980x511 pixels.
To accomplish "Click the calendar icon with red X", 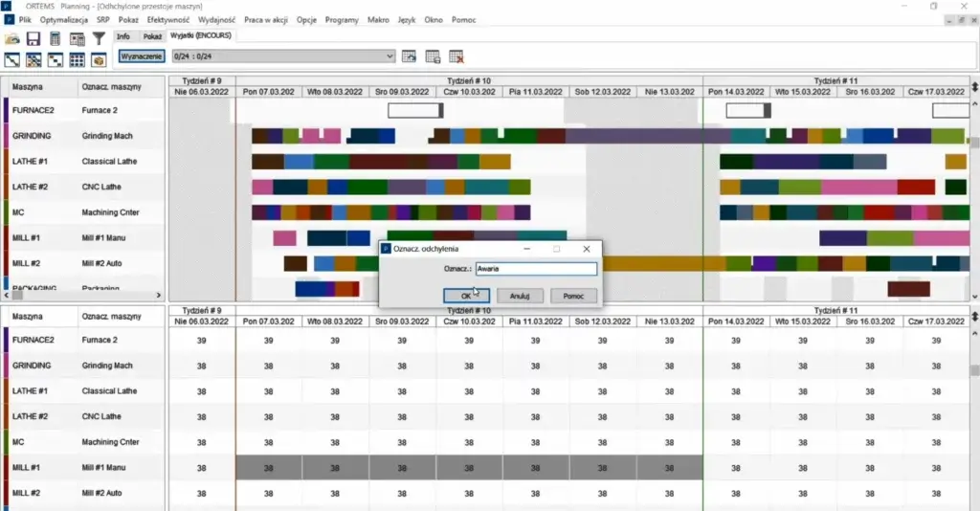I will tap(457, 56).
